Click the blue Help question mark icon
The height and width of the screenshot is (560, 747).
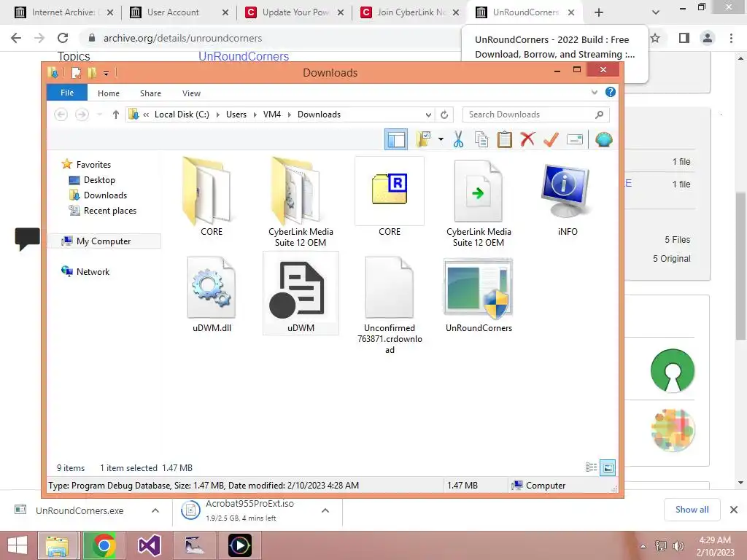click(x=611, y=92)
